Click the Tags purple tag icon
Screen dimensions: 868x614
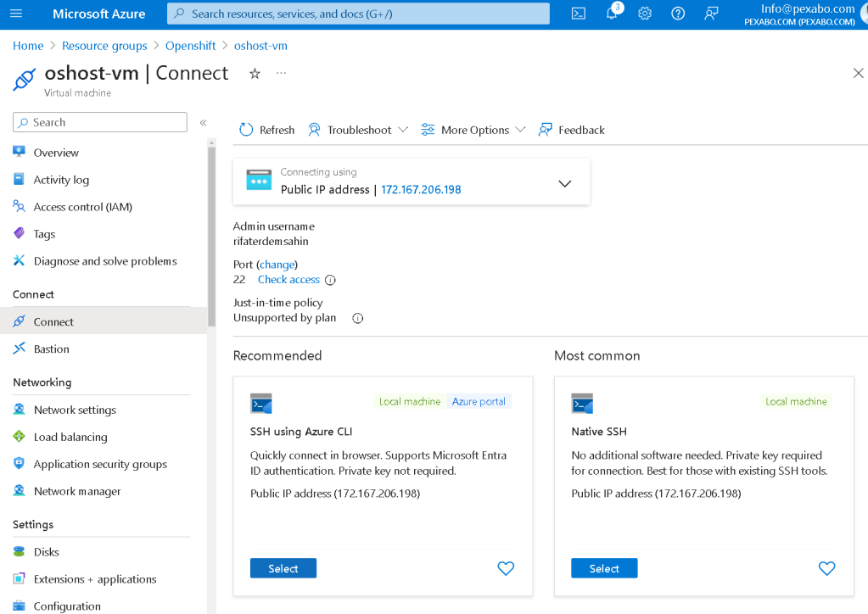(x=19, y=233)
